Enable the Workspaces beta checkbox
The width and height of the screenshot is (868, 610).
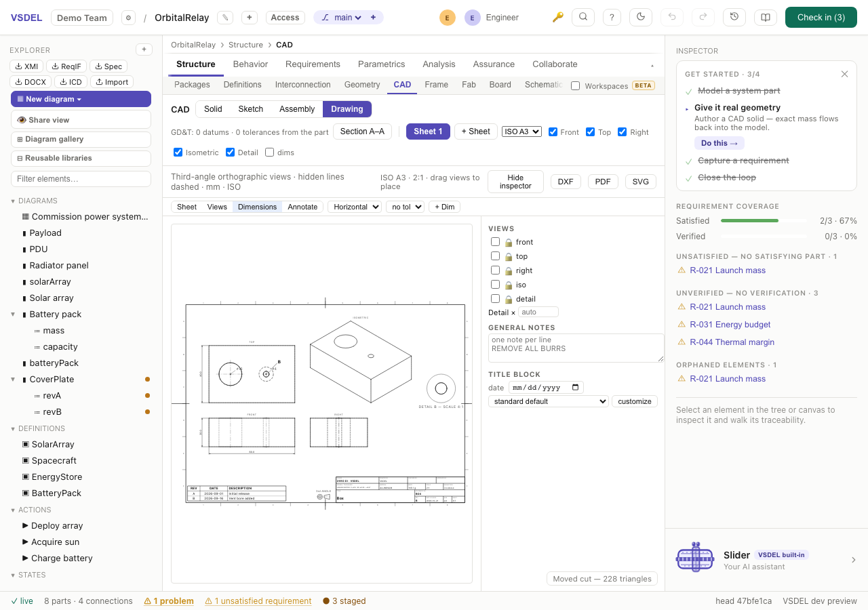pos(575,86)
